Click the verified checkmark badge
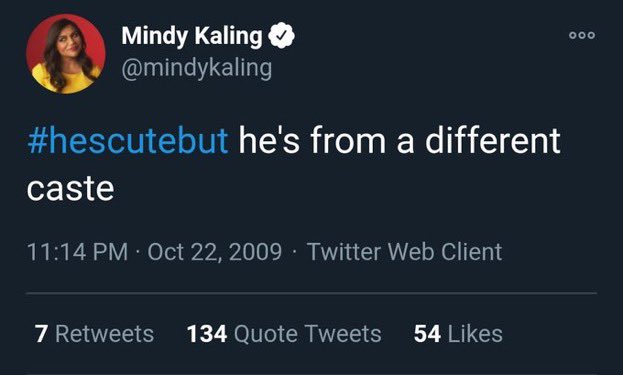Screen dimensions: 623x375 [281, 35]
